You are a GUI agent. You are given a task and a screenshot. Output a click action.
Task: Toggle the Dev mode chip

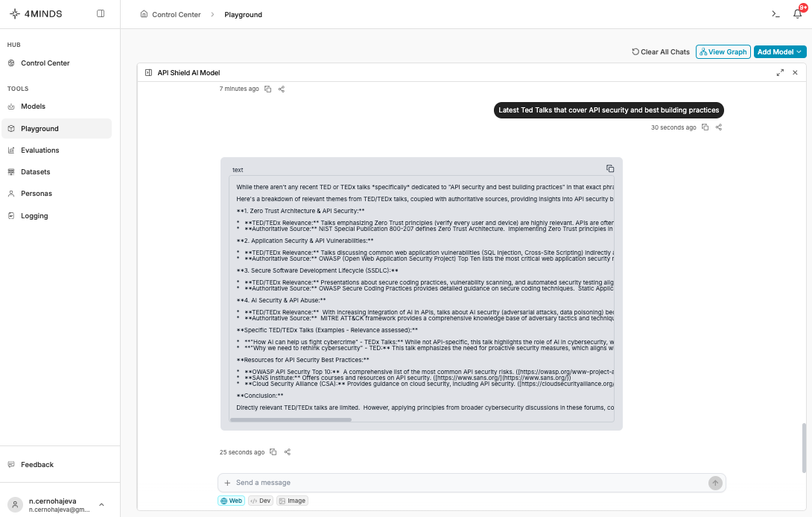pos(261,501)
